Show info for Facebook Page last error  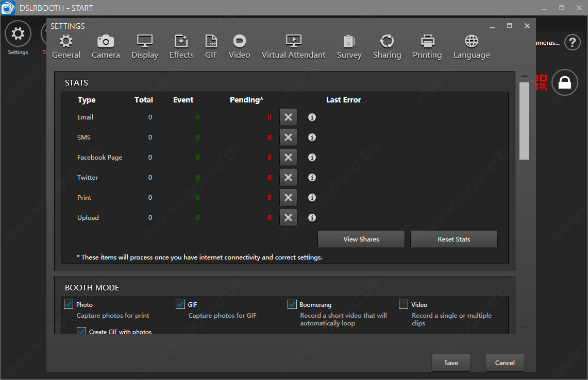312,158
